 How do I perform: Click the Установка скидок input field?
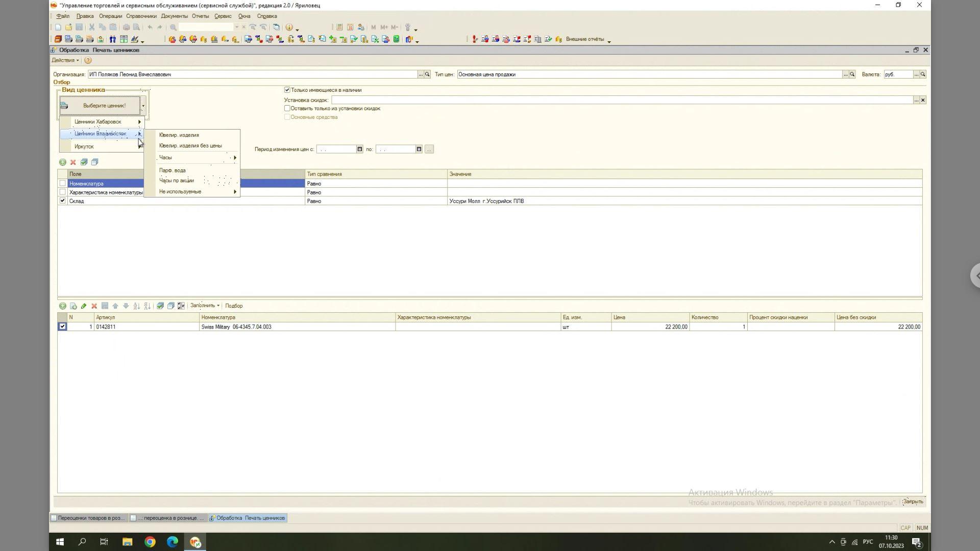tap(622, 101)
